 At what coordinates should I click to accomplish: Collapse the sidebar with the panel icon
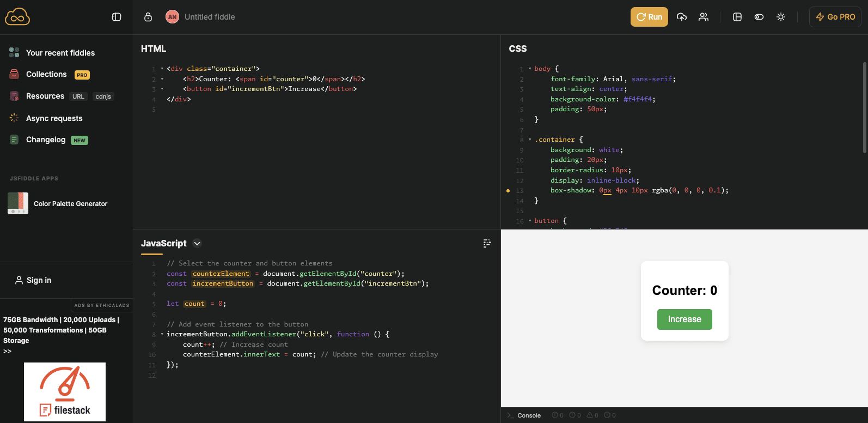117,17
